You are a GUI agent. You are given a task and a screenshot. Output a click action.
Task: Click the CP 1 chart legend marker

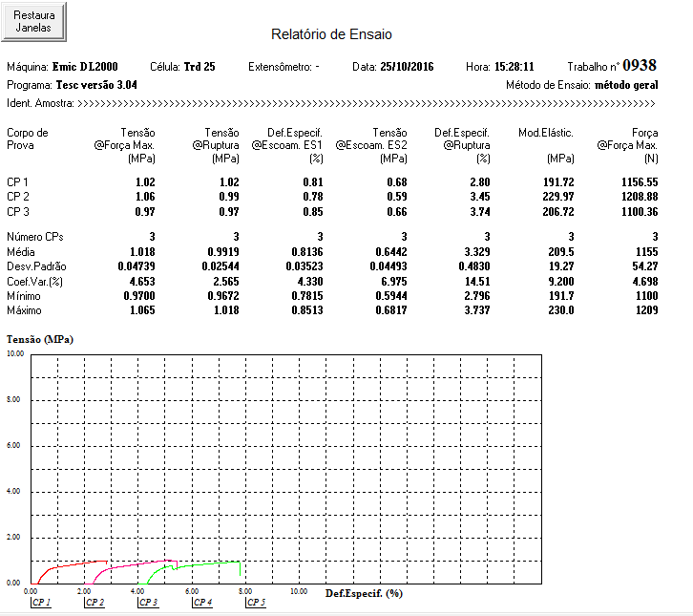pyautogui.click(x=41, y=603)
